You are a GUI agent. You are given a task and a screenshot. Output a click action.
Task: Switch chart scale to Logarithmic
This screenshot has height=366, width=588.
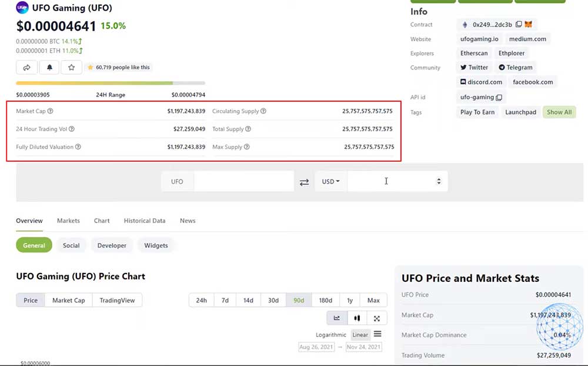point(330,334)
